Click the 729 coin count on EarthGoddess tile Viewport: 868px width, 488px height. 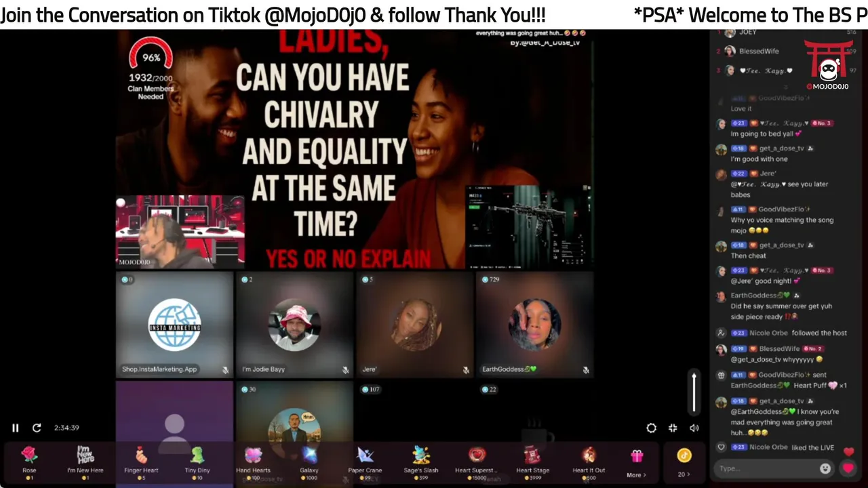[490, 279]
